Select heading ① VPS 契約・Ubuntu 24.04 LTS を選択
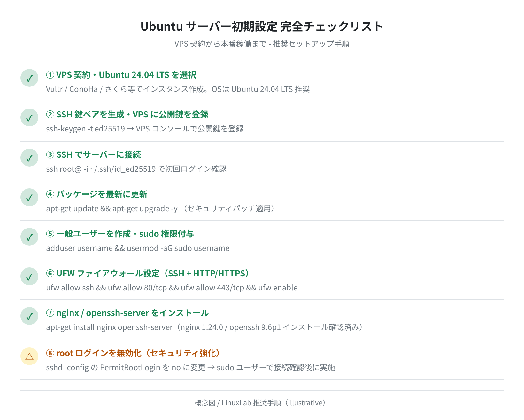Image resolution: width=524 pixels, height=420 pixels. tap(121, 75)
